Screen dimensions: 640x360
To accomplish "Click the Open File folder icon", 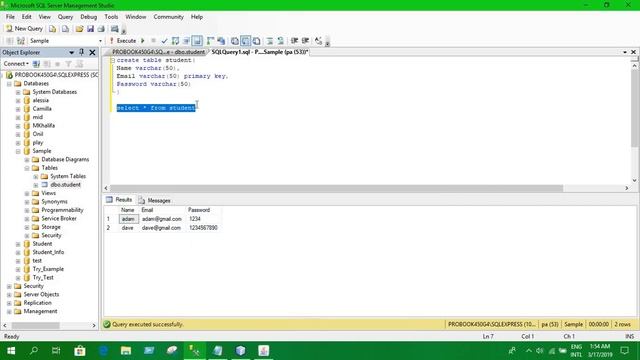I will (x=79, y=29).
